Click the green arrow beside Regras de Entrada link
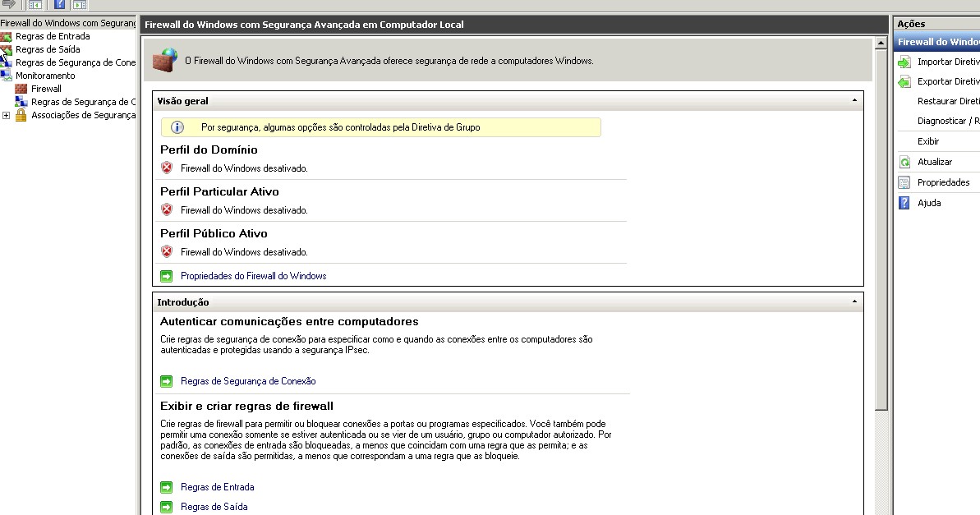The width and height of the screenshot is (980, 515). [x=166, y=487]
